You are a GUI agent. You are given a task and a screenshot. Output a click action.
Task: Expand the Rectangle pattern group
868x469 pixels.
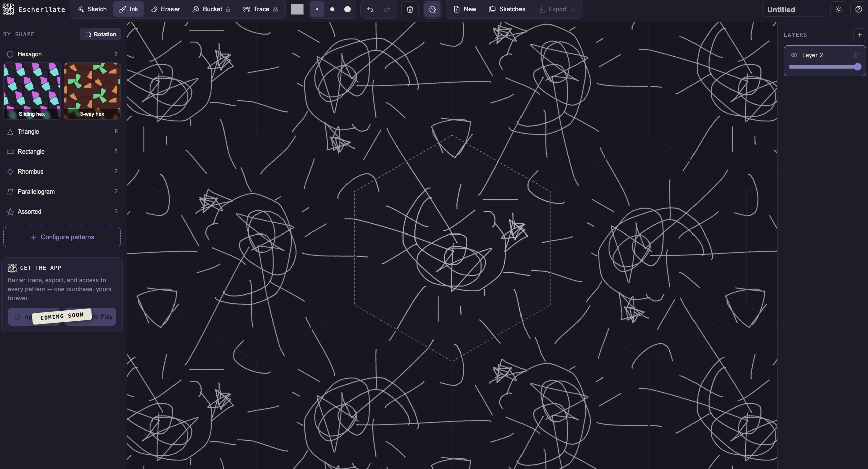click(x=62, y=152)
